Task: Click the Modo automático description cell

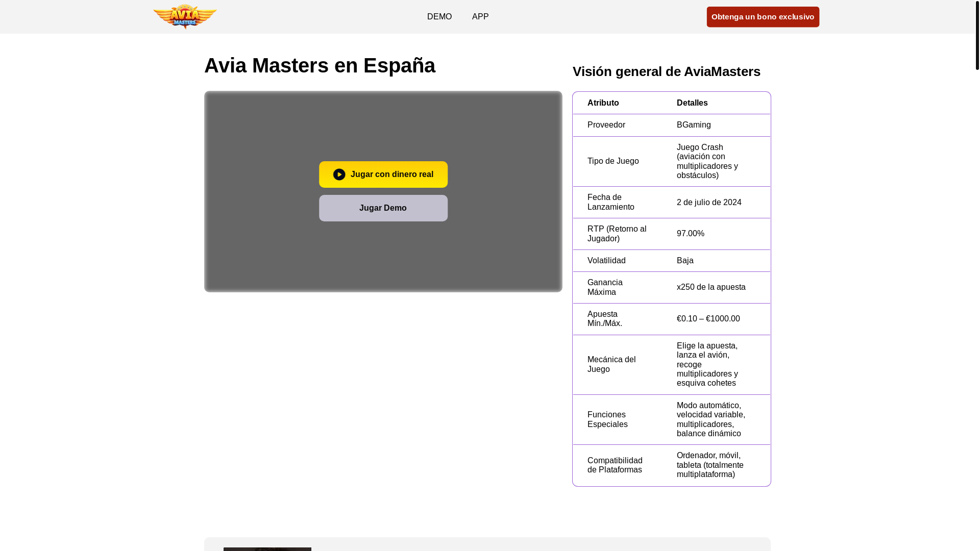Action: pos(711,419)
